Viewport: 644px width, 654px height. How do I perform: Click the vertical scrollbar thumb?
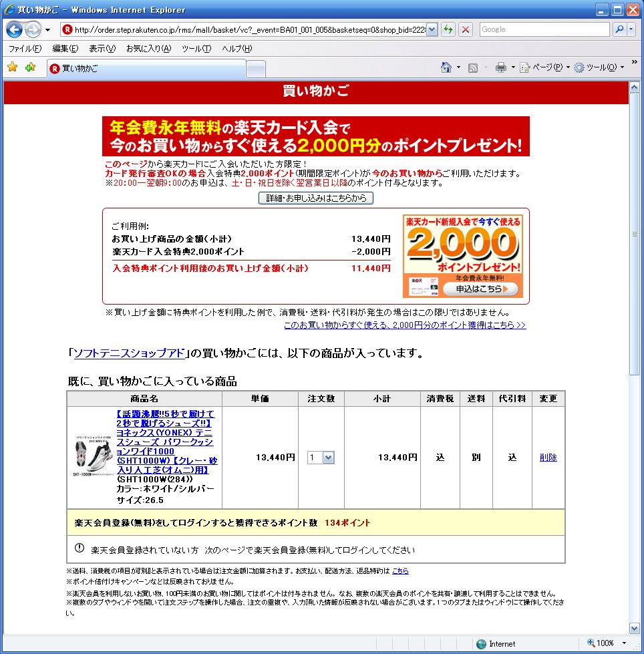(635, 234)
